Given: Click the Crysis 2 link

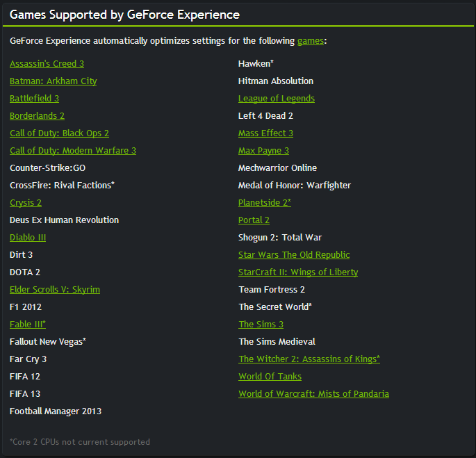Looking at the screenshot, I should 26,203.
